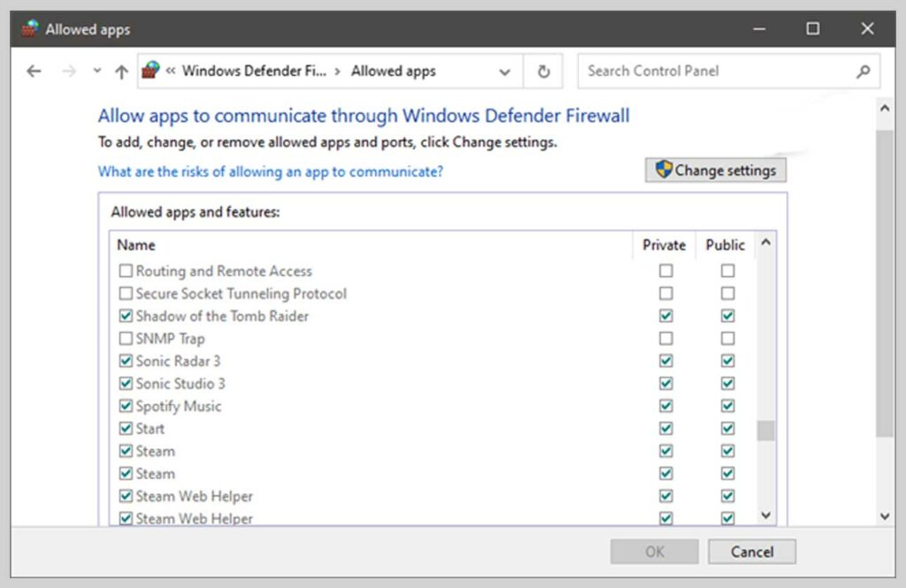
Task: Click the forward navigation arrow
Action: [69, 71]
